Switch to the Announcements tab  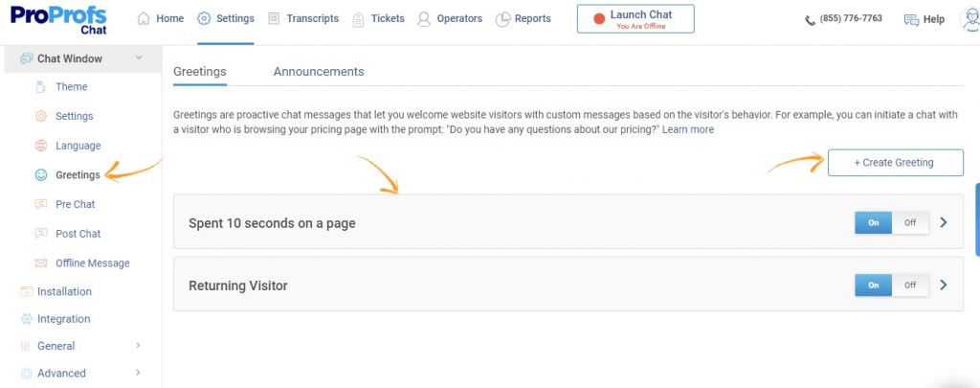(319, 71)
